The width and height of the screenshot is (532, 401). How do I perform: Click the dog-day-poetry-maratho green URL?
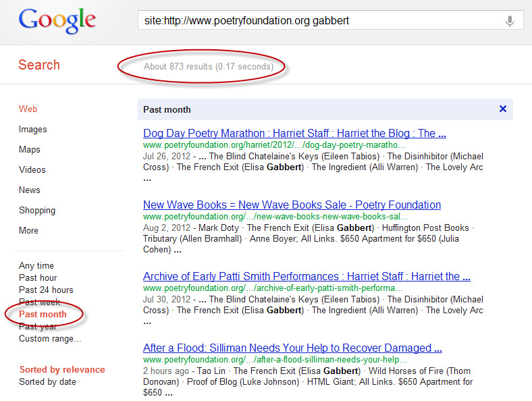tap(274, 145)
